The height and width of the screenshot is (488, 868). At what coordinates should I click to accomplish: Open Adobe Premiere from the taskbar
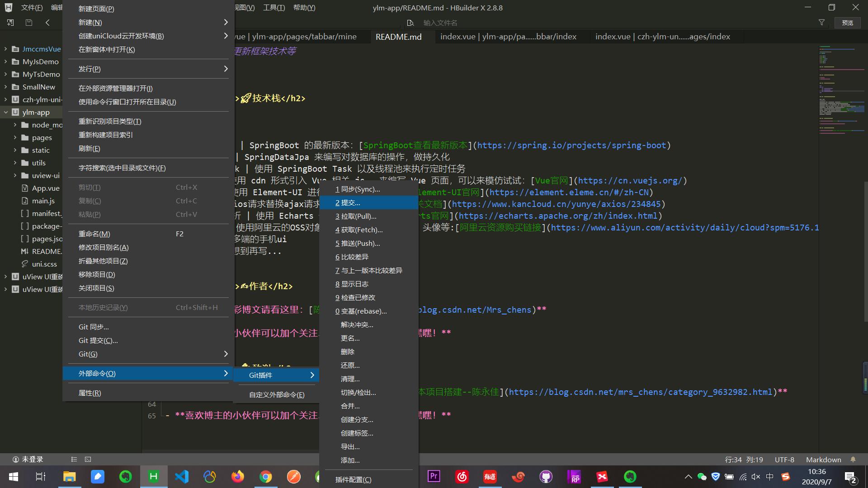tap(433, 476)
